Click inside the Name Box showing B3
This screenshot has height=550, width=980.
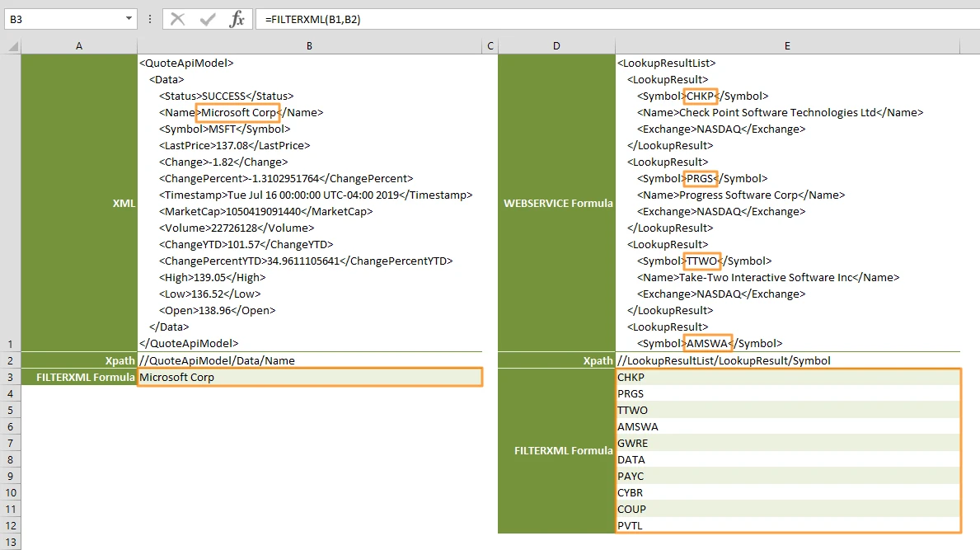pyautogui.click(x=64, y=19)
